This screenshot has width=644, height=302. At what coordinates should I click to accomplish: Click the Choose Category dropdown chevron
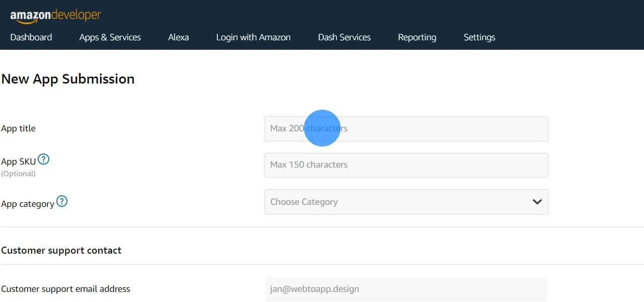pos(537,201)
